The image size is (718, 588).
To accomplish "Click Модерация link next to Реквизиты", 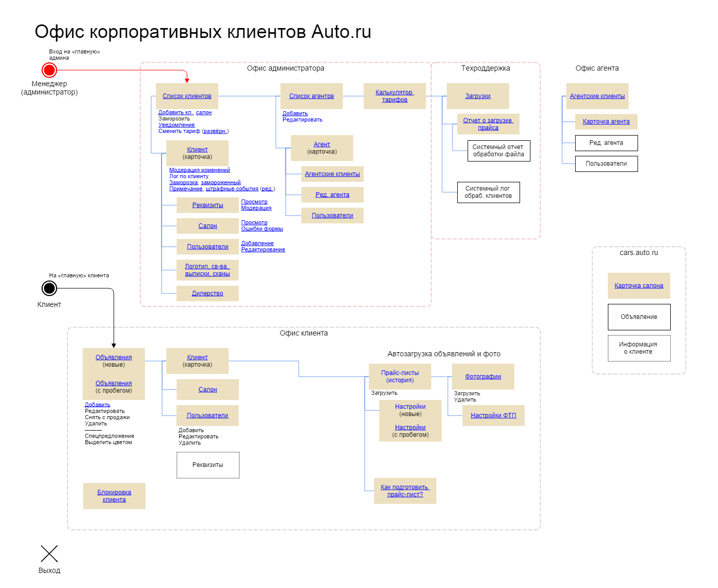I will [256, 208].
